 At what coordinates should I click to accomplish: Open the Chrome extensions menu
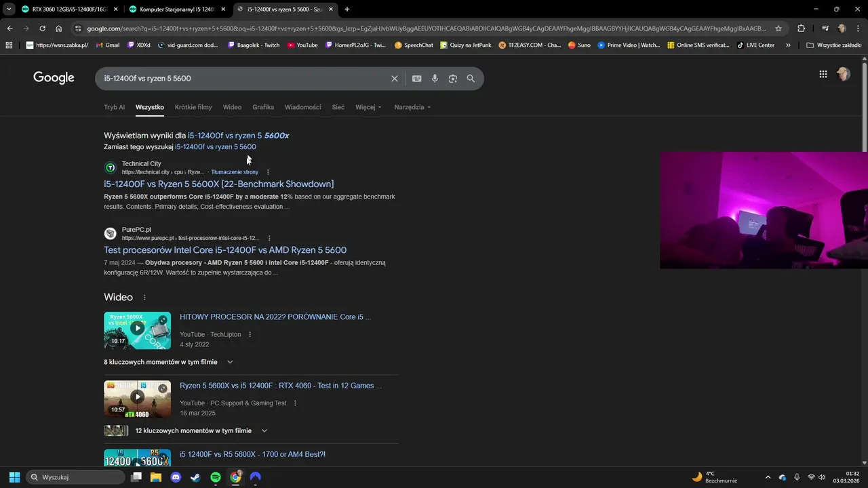tap(801, 28)
